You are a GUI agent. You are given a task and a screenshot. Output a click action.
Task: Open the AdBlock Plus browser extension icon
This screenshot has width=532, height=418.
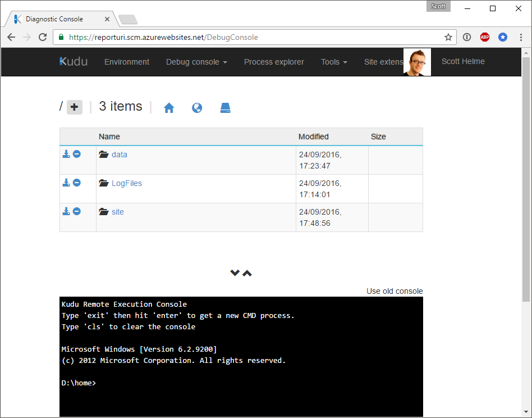(484, 37)
